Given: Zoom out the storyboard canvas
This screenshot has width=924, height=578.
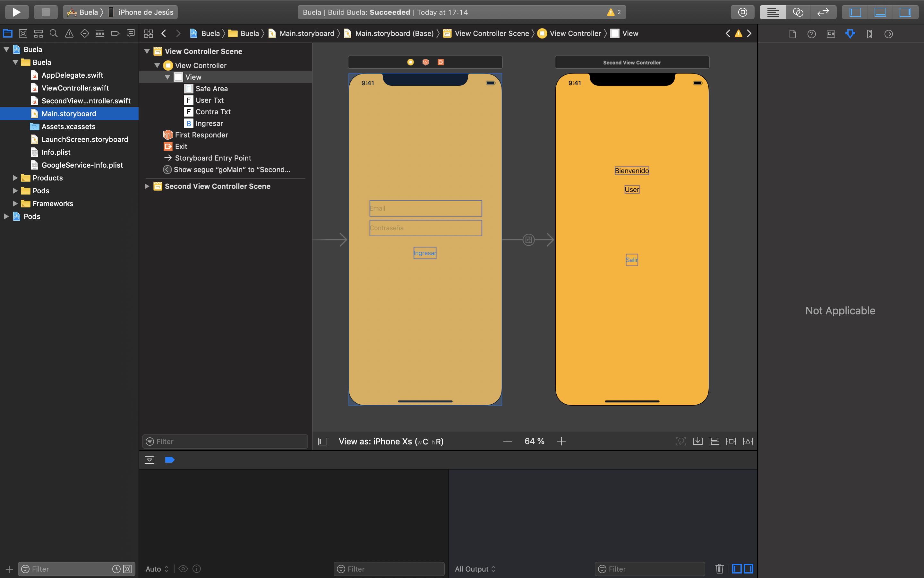Looking at the screenshot, I should click(508, 442).
